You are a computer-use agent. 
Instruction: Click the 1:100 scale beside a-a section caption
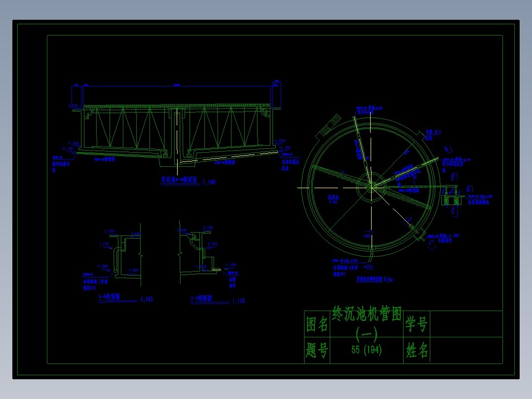click(x=209, y=182)
